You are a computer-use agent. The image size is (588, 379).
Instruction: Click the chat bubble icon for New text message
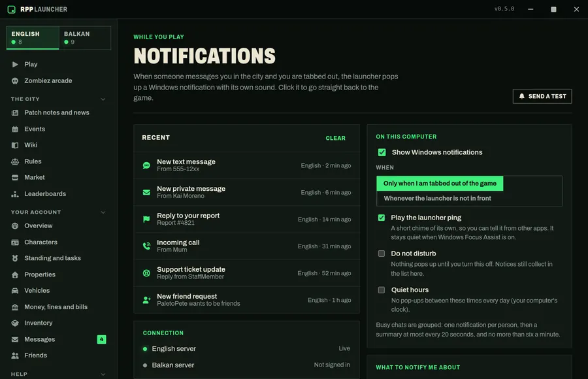click(146, 165)
